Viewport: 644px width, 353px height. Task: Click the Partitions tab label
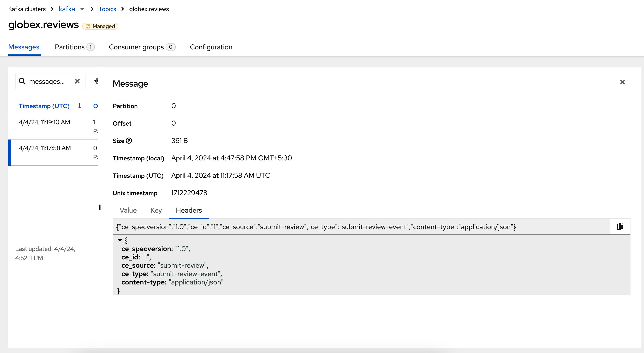(70, 47)
